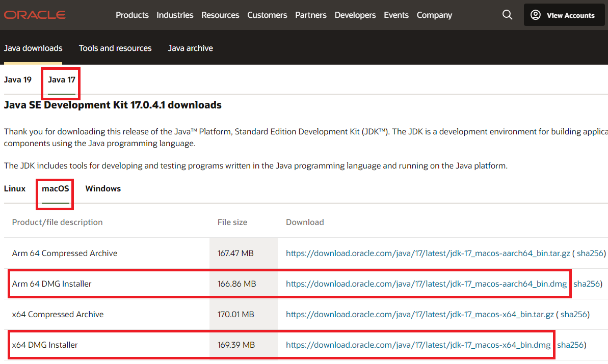This screenshot has width=608, height=364.
Task: Open the Customers menu
Action: [x=267, y=15]
